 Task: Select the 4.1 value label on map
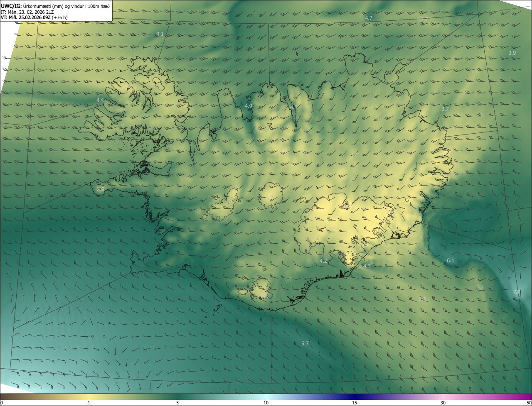(160, 34)
